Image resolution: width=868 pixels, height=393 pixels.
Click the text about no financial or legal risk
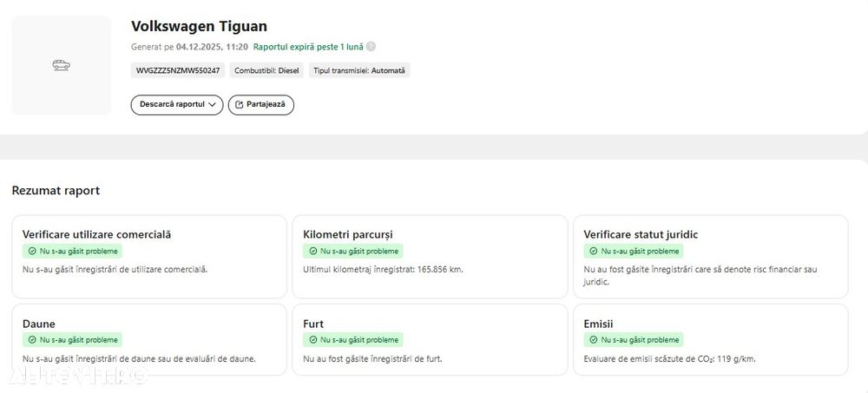click(700, 276)
